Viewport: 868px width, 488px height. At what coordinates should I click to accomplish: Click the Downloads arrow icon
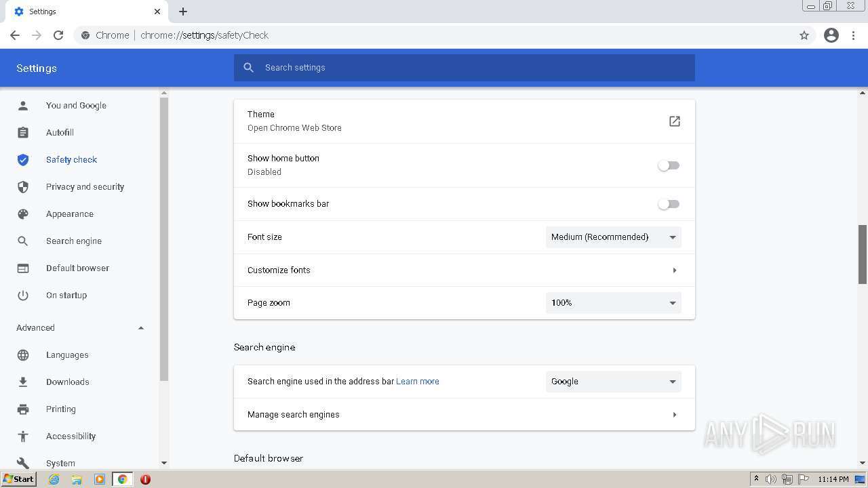(x=23, y=382)
